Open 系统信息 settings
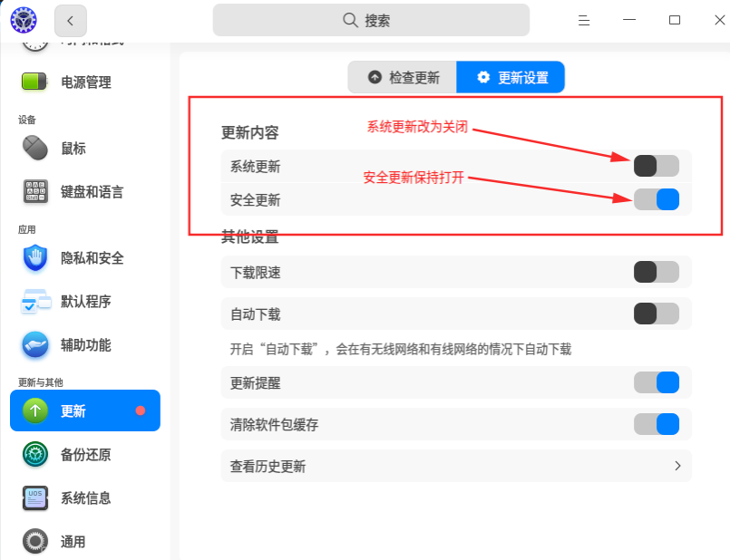 (85, 498)
